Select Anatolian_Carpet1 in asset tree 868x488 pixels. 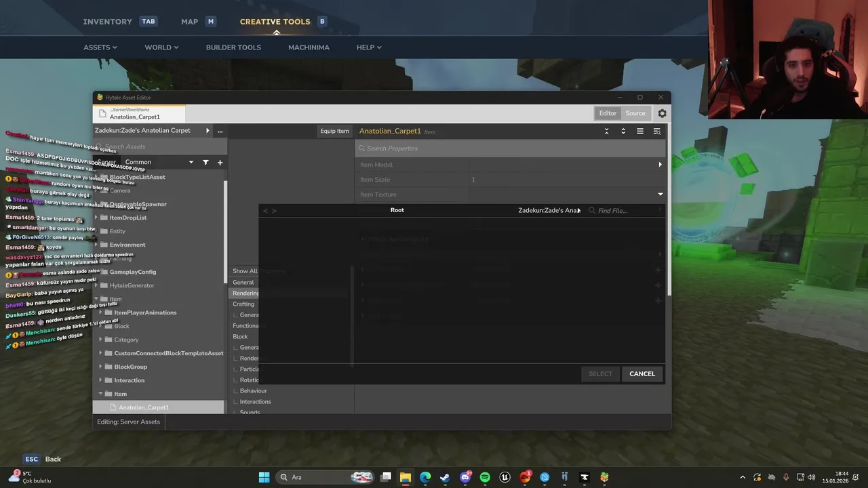[158, 407]
